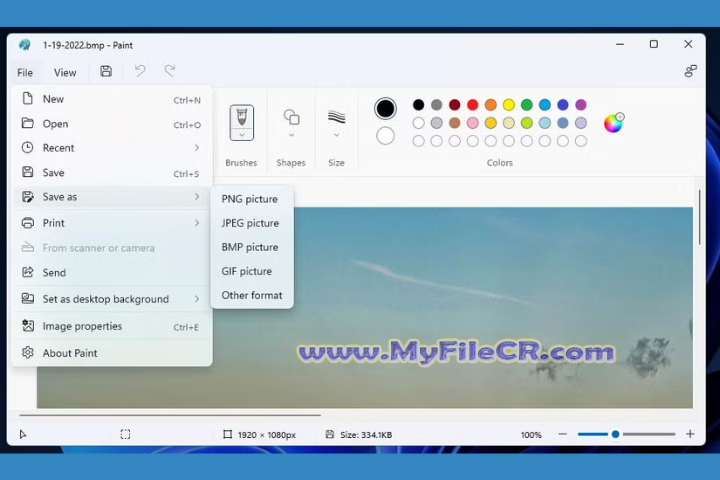Pick the dark red color swatch
Image resolution: width=720 pixels, height=480 pixels.
click(455, 105)
